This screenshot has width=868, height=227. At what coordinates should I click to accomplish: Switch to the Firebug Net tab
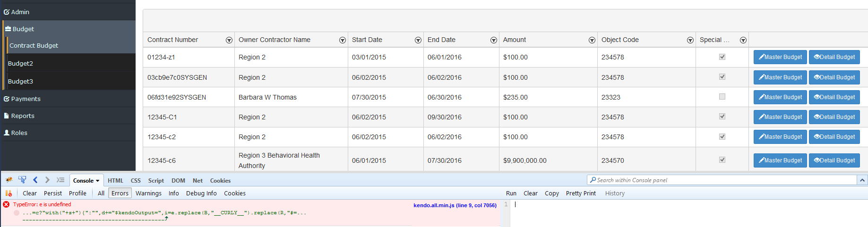(x=198, y=181)
